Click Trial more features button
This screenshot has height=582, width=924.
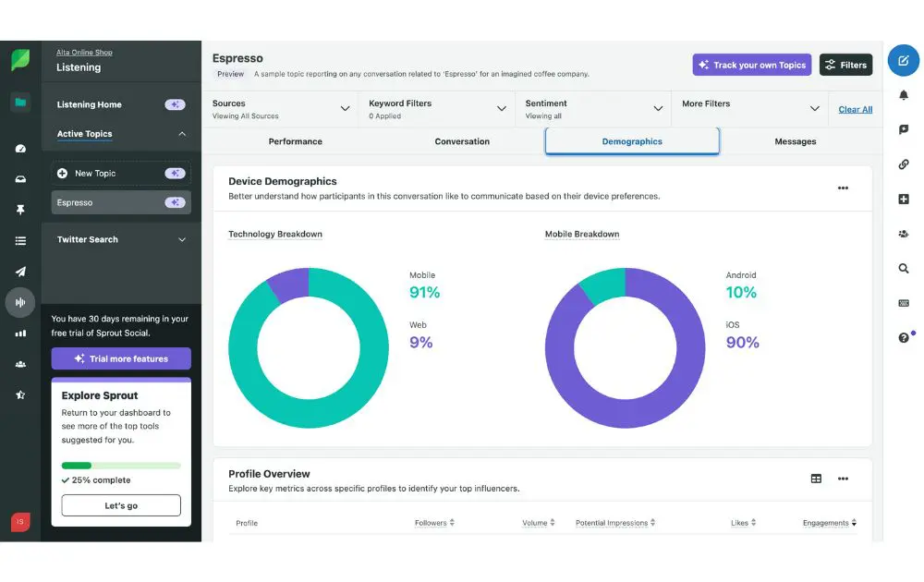coord(121,358)
